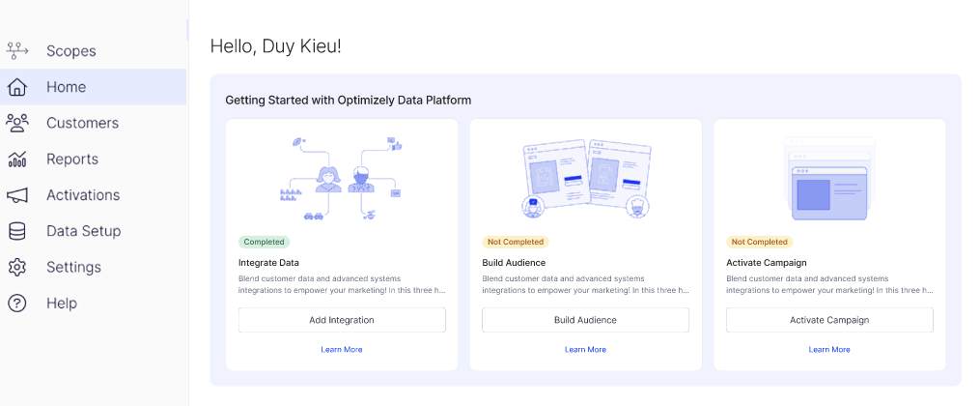Open the Reports menu item
Image resolution: width=980 pixels, height=406 pixels.
(72, 159)
